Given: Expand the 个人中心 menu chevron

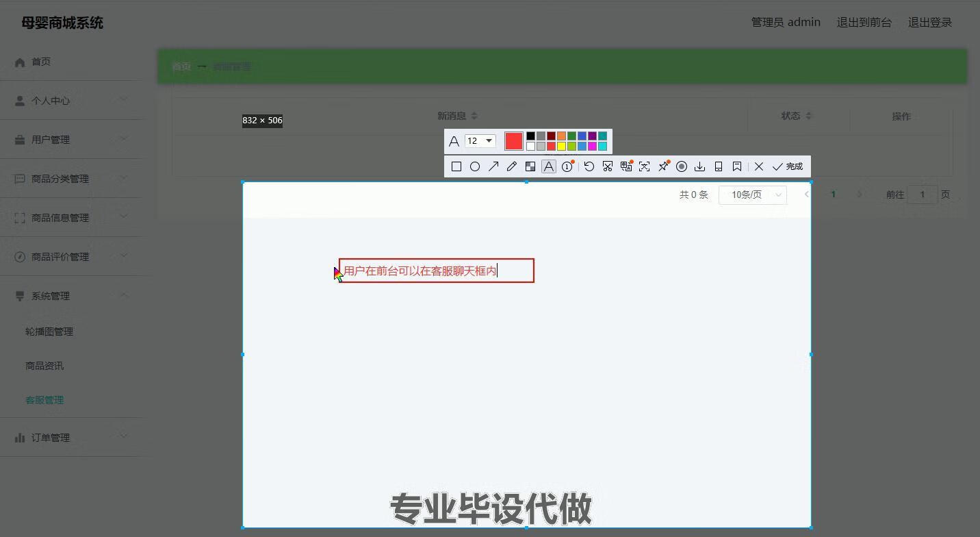Looking at the screenshot, I should (124, 100).
